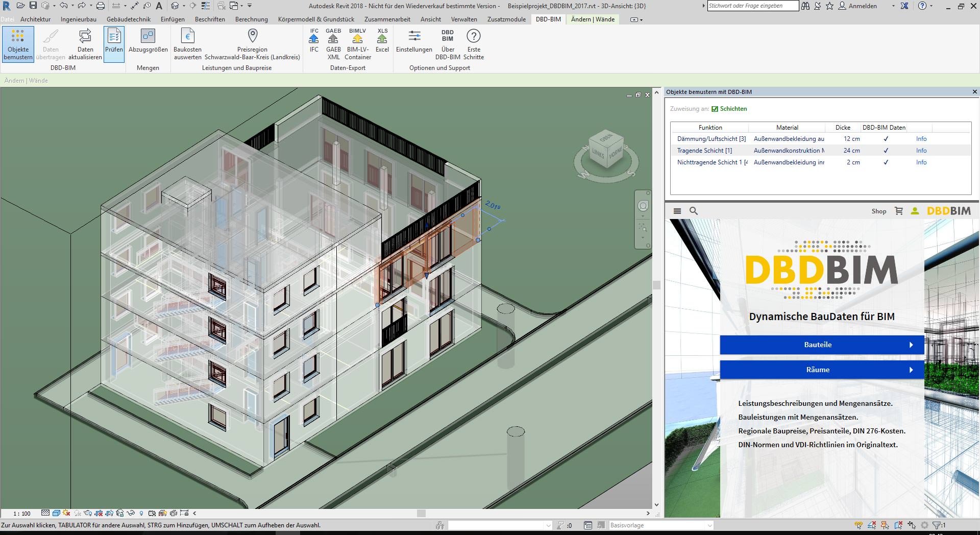980x535 pixels.
Task: Open the redo history dropdown arrow
Action: point(91,6)
